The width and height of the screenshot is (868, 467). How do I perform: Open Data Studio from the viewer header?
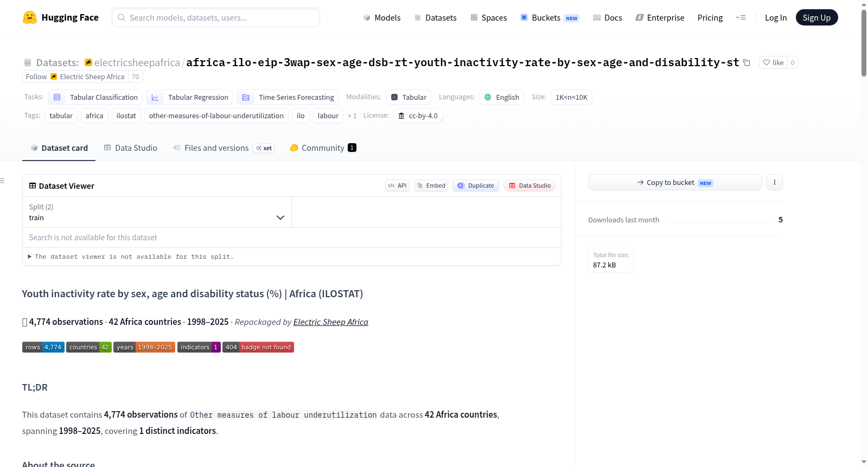click(529, 185)
